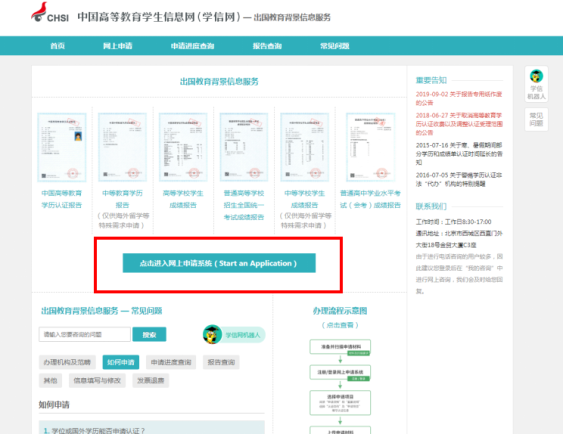This screenshot has height=434, width=563.
Task: Click the 搜索 button next to the question box
Action: point(149,334)
